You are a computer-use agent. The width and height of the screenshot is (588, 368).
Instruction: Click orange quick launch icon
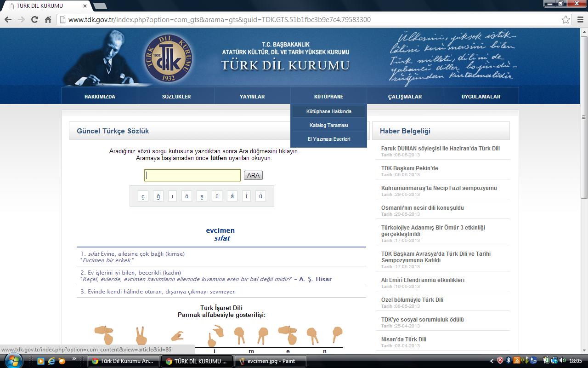62,361
